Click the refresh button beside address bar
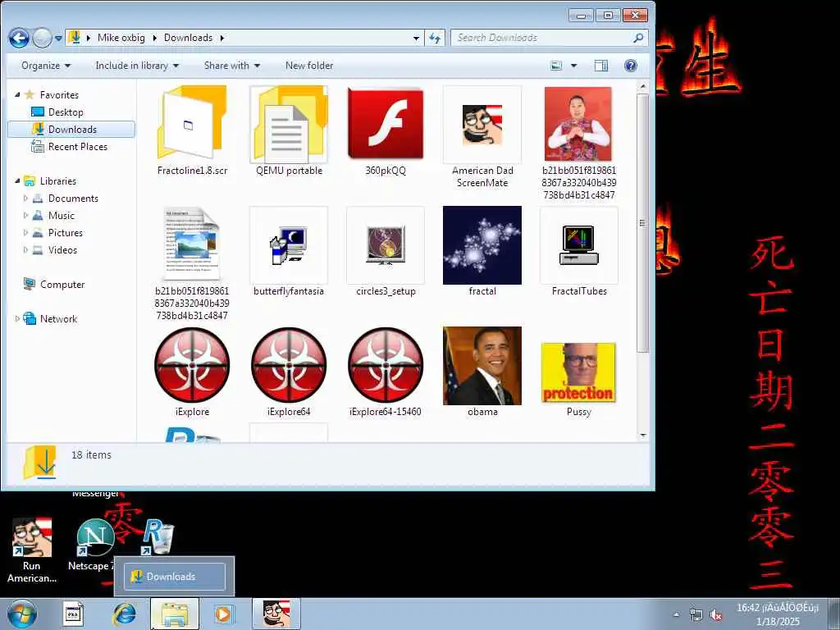Image resolution: width=840 pixels, height=630 pixels. pyautogui.click(x=435, y=38)
